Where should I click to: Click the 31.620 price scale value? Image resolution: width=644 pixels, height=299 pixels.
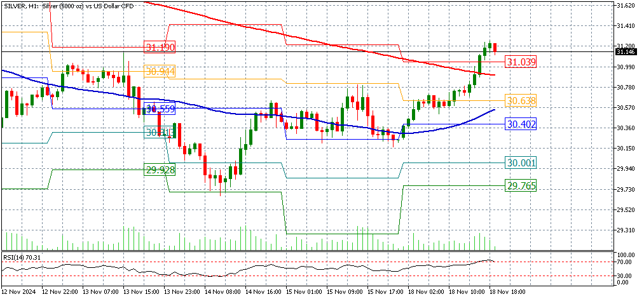626,5
